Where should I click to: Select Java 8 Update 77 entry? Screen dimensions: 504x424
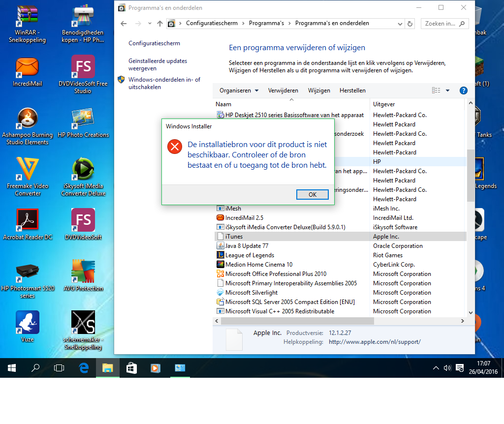pyautogui.click(x=340, y=246)
